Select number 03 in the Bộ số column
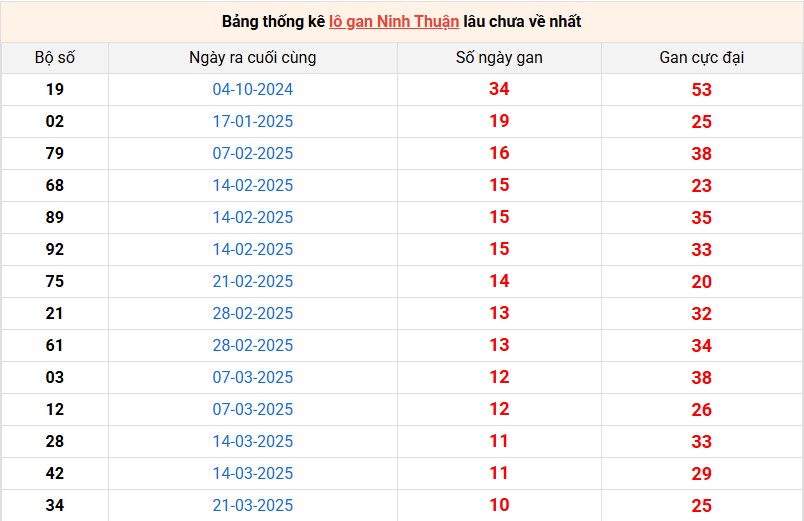The height and width of the screenshot is (521, 804). (x=55, y=377)
